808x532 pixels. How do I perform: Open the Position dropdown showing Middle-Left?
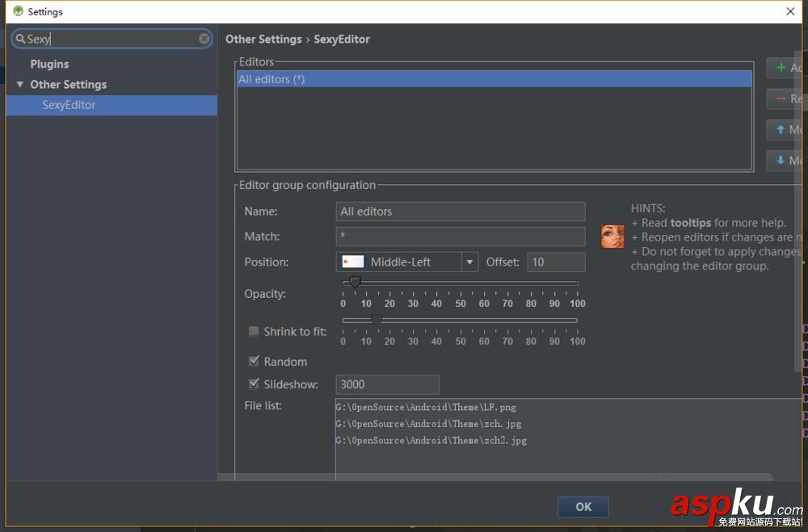click(469, 262)
